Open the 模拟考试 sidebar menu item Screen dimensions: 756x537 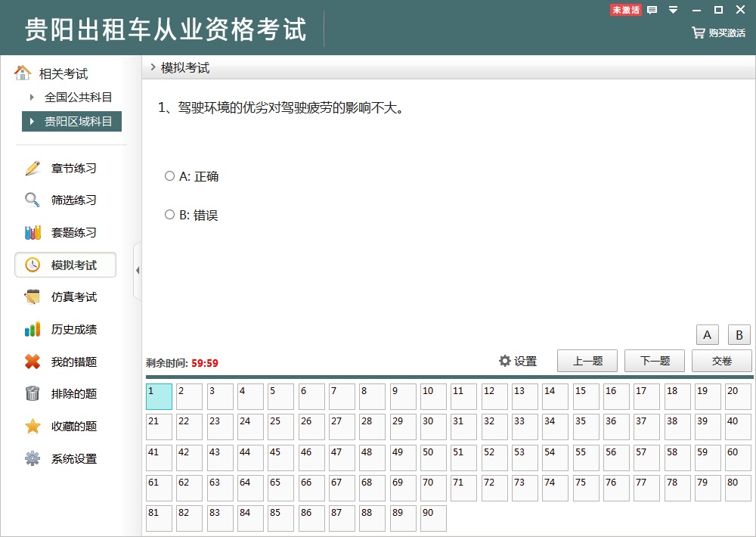(x=66, y=265)
